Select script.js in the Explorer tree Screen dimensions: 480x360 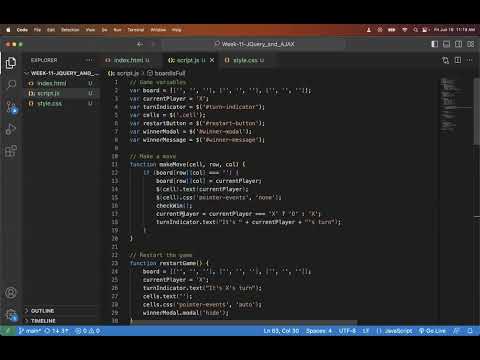[62, 93]
